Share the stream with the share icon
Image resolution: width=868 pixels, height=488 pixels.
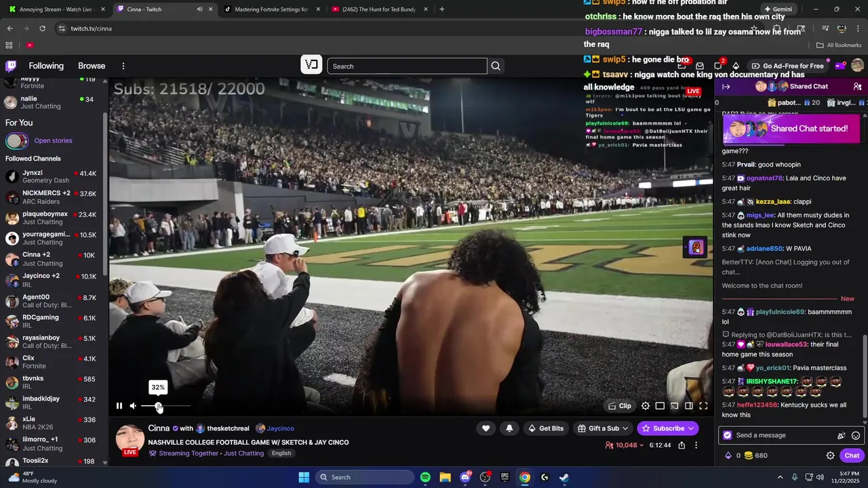(x=682, y=445)
